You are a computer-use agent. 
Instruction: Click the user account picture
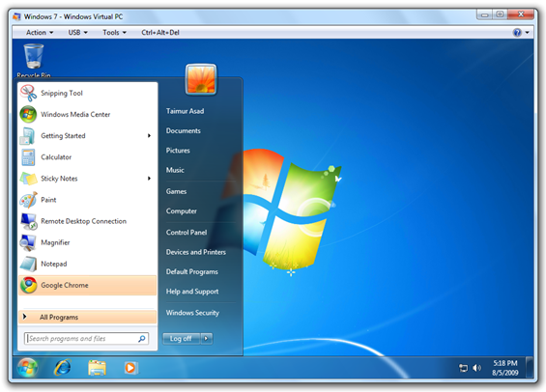tap(201, 79)
